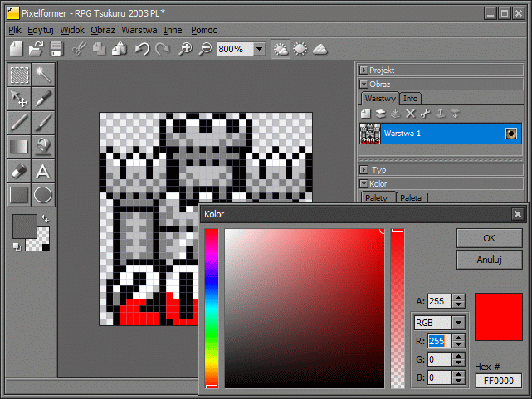
Task: Increase the R value stepper
Action: [459, 338]
